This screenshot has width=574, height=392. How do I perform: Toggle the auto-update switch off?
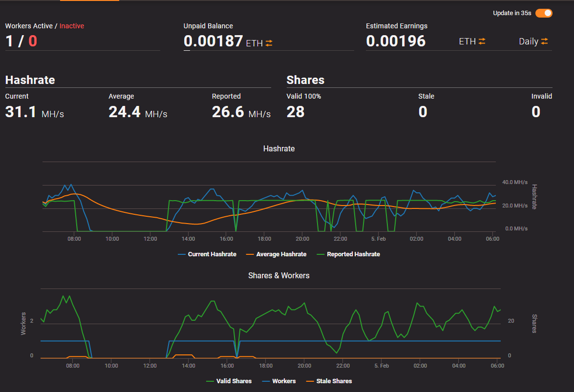(x=544, y=13)
